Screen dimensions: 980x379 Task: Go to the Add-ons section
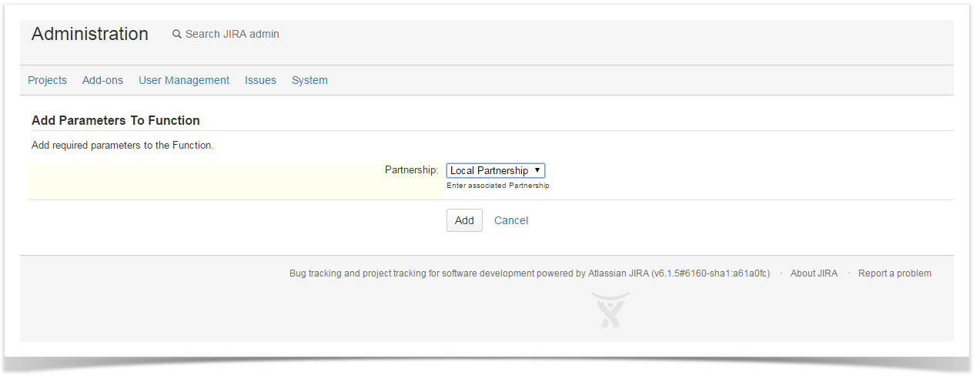tap(102, 80)
